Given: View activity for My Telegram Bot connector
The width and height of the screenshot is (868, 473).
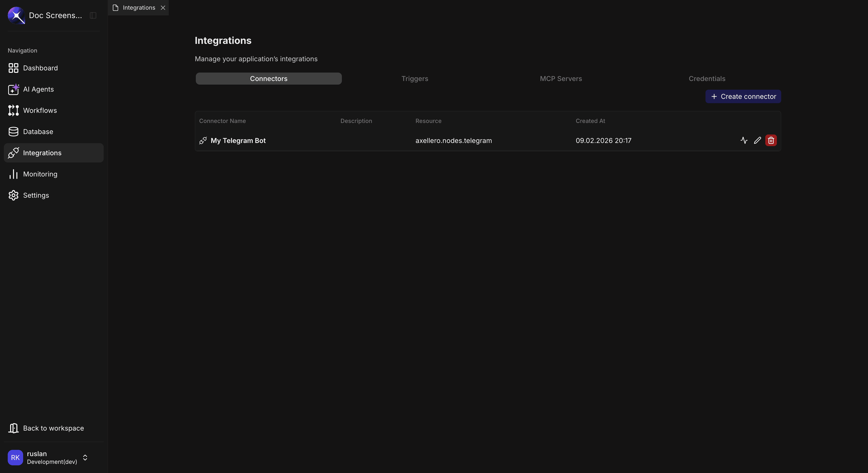Looking at the screenshot, I should click(744, 141).
